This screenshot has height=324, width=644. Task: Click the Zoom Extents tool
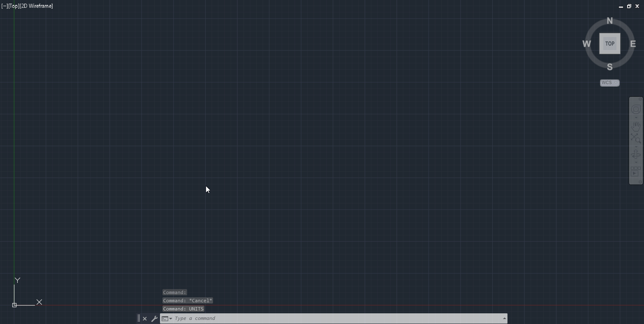(x=636, y=138)
